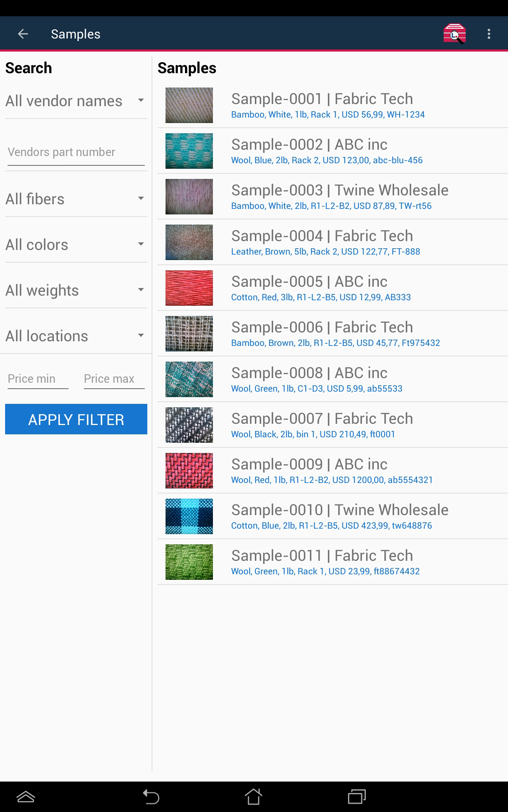Tap the Samples title in header
The image size is (508, 812).
76,34
